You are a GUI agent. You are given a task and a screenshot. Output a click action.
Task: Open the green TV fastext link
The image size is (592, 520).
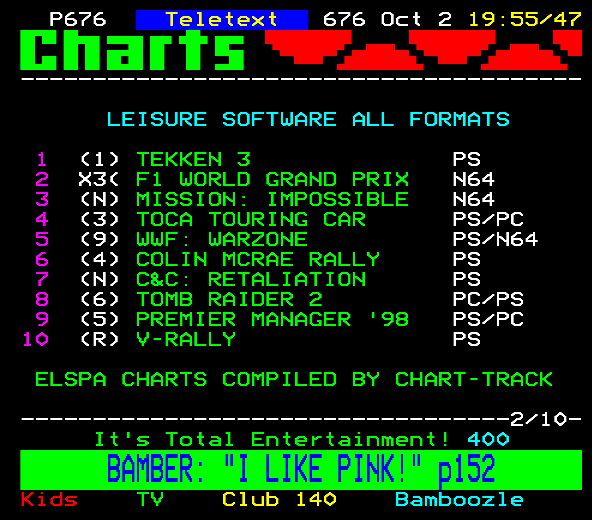[x=150, y=500]
